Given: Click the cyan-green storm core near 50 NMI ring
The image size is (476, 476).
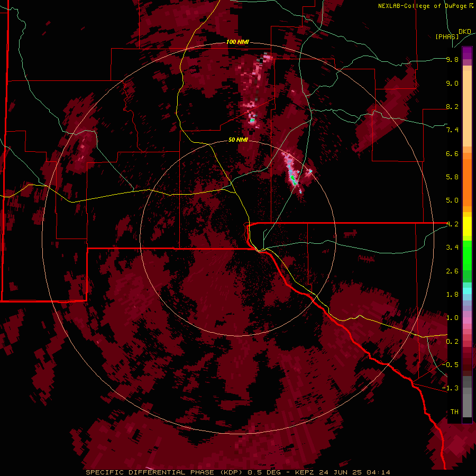Looking at the screenshot, I should click(293, 179).
